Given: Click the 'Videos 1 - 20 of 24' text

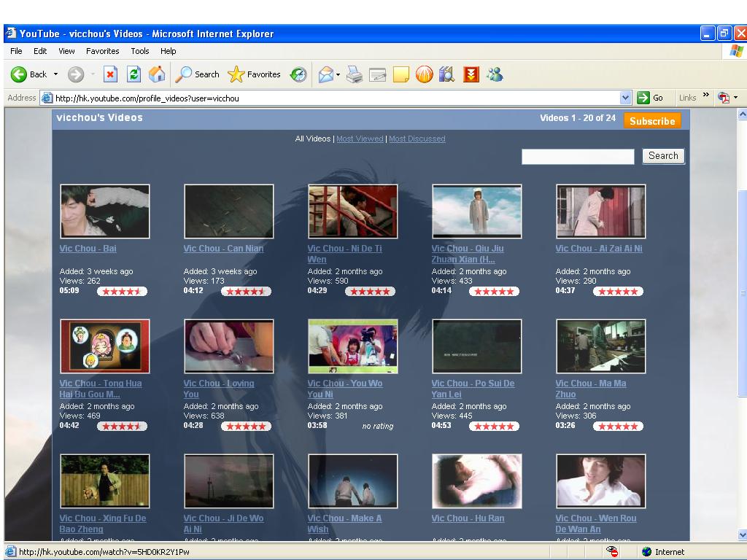Looking at the screenshot, I should (x=578, y=118).
